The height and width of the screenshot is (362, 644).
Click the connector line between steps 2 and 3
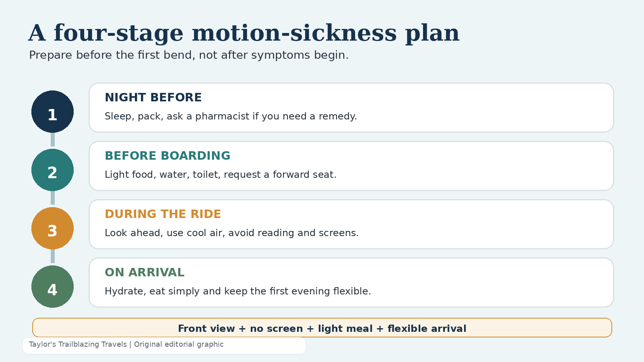53,198
